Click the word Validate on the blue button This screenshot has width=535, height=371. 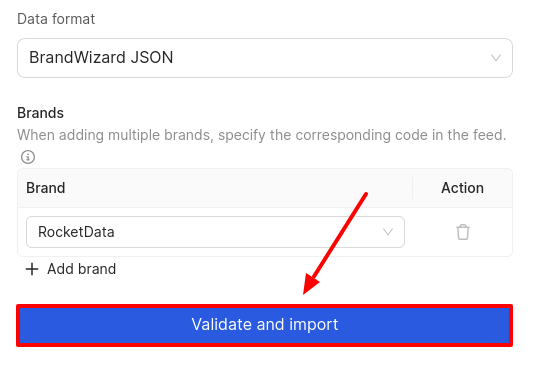[x=221, y=324]
